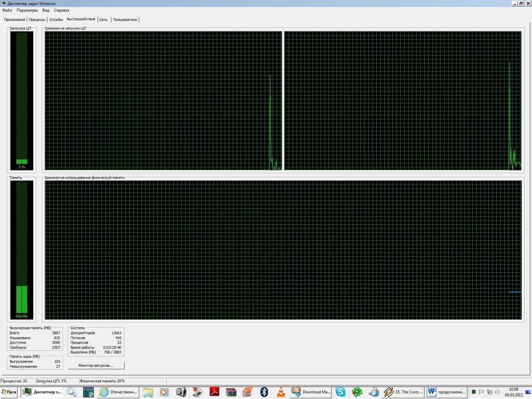Open the Bluetooth icon in taskbar
The image size is (532, 399).
tap(264, 392)
